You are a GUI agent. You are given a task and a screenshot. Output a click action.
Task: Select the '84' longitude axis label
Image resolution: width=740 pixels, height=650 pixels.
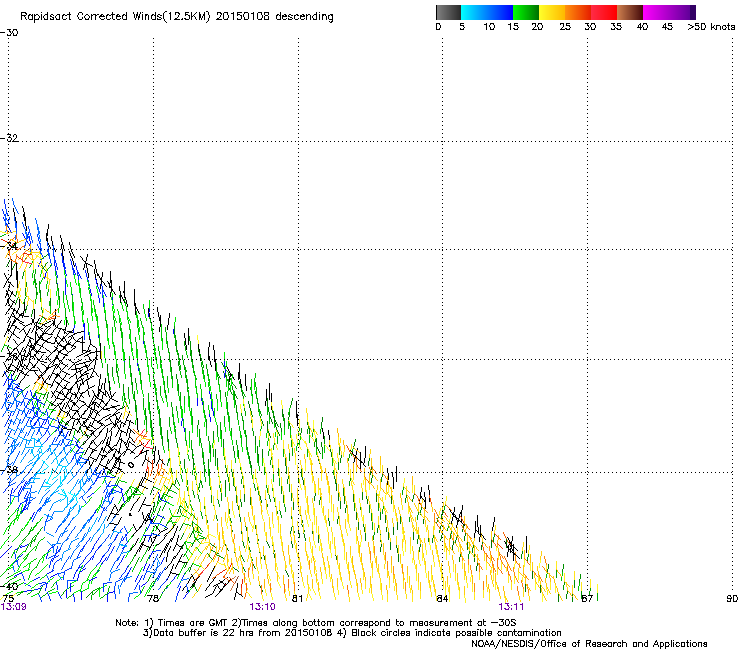[x=442, y=599]
